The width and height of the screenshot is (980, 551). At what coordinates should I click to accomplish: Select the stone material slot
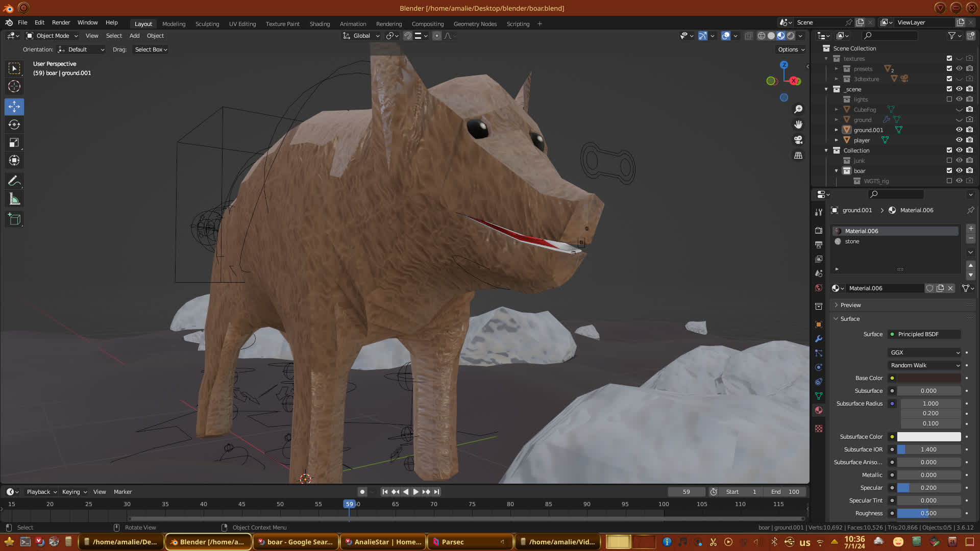point(852,241)
